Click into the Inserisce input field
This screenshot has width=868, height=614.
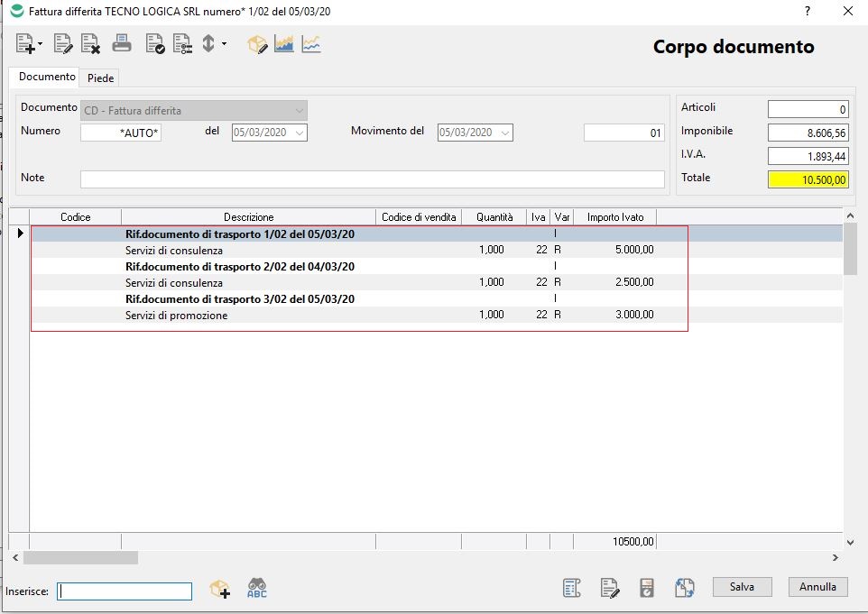[x=125, y=591]
